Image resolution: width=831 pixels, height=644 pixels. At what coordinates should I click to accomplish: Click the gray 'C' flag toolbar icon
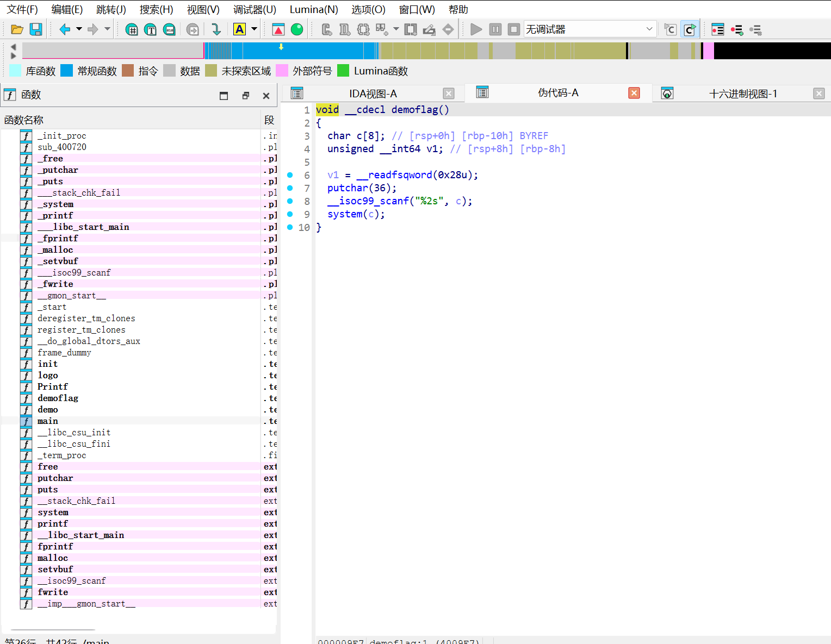coord(671,29)
